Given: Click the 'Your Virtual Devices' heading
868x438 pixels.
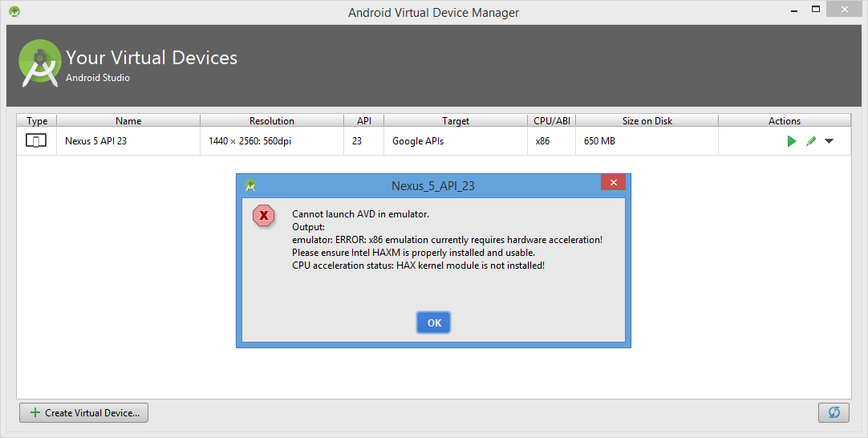Looking at the screenshot, I should point(152,58).
